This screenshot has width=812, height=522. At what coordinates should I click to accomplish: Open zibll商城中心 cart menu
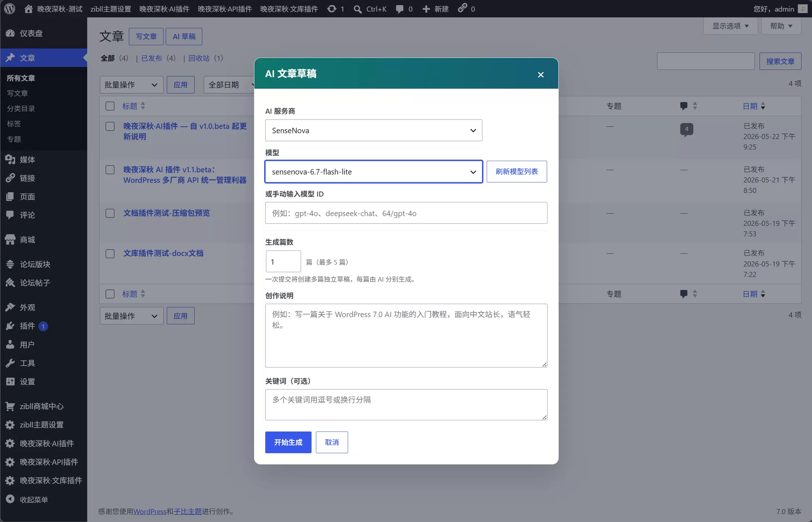pyautogui.click(x=43, y=406)
